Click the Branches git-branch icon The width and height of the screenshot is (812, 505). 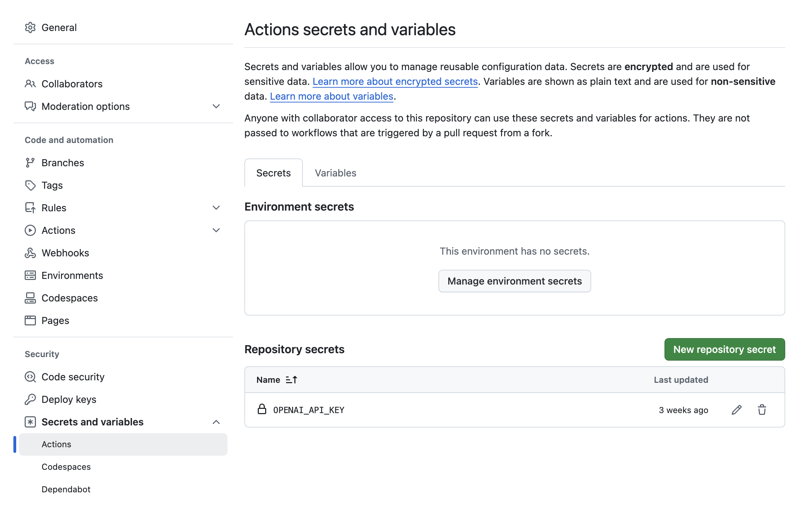(x=30, y=163)
